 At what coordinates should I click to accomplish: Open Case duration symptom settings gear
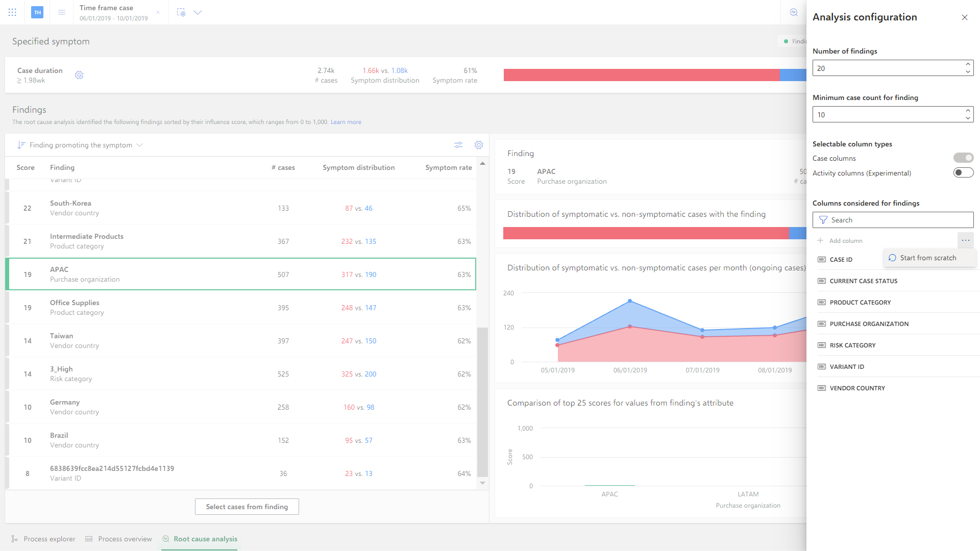tap(79, 75)
